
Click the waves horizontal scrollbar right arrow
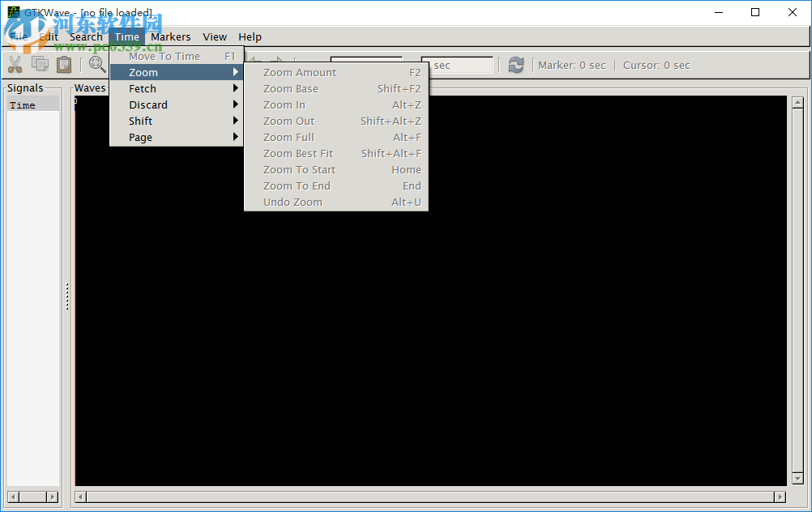780,497
